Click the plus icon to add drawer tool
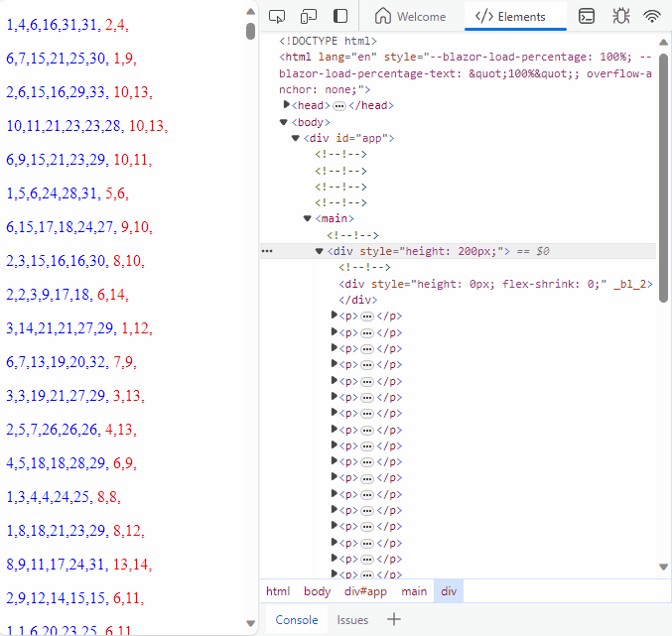This screenshot has width=672, height=636. pos(394,620)
